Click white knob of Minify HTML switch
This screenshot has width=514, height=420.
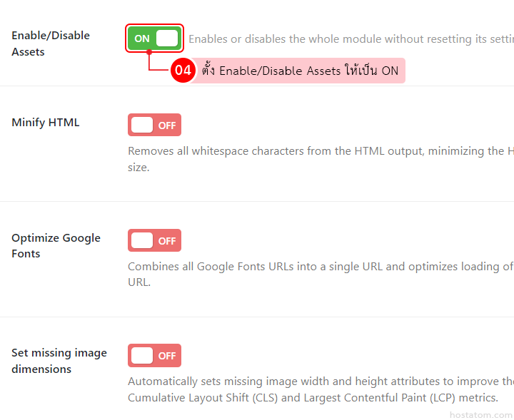click(x=142, y=125)
